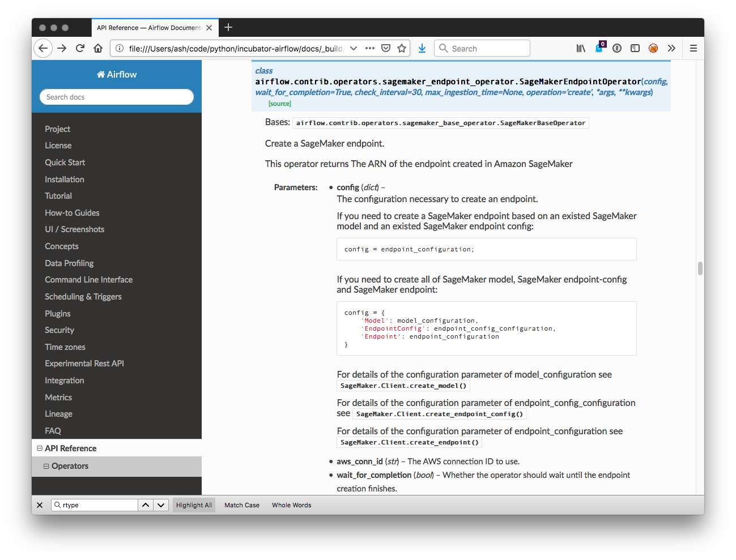The width and height of the screenshot is (736, 560).
Task: Open the Library bookshelf icon
Action: tap(581, 48)
